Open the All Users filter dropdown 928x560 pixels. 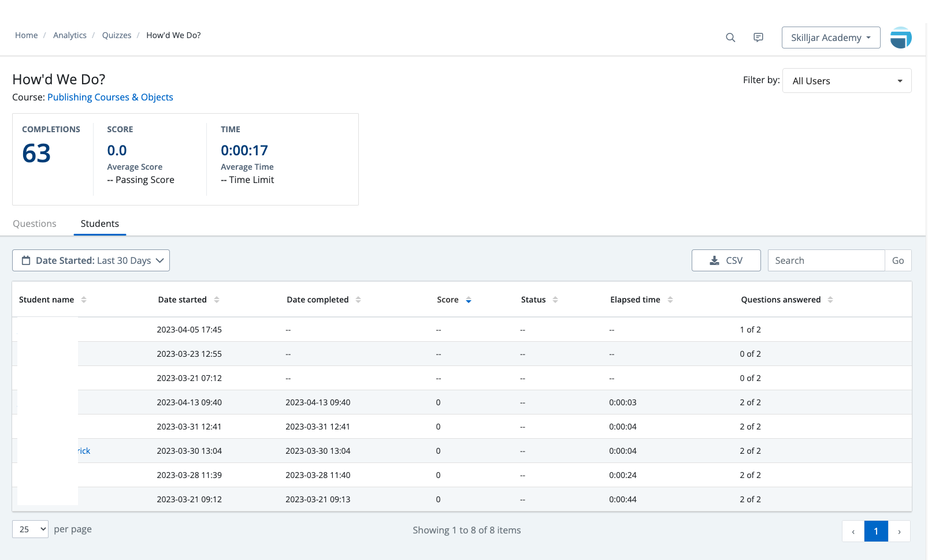847,81
